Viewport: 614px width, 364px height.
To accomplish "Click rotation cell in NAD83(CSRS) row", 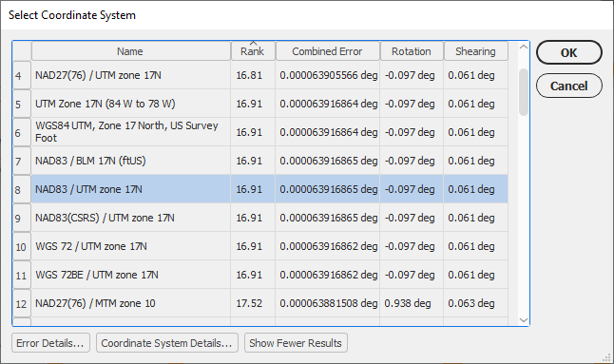I will coord(412,218).
